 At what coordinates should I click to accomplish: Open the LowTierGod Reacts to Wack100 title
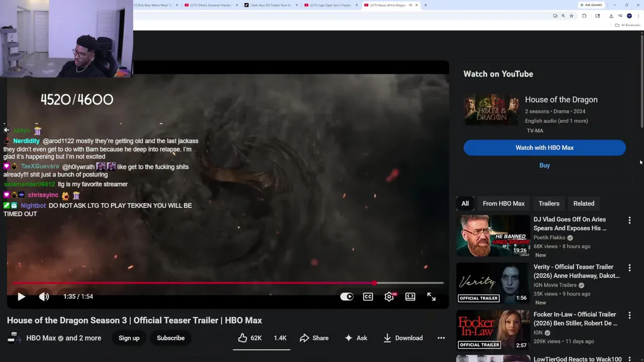click(578, 359)
